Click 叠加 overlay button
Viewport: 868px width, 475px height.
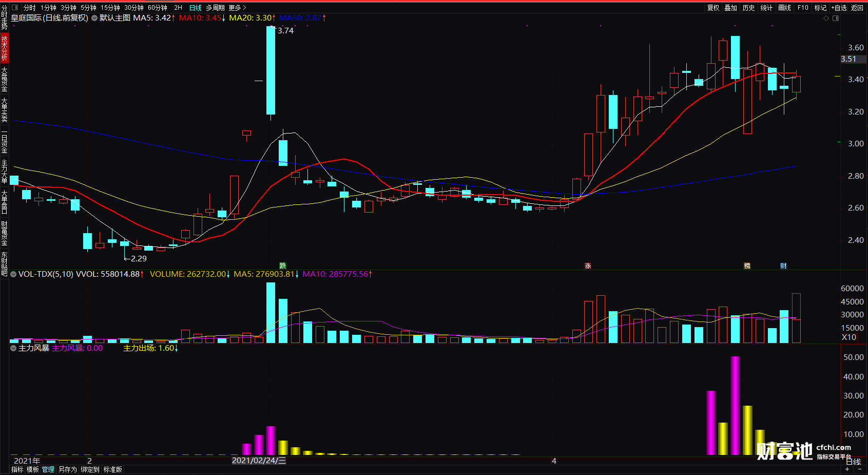point(730,8)
